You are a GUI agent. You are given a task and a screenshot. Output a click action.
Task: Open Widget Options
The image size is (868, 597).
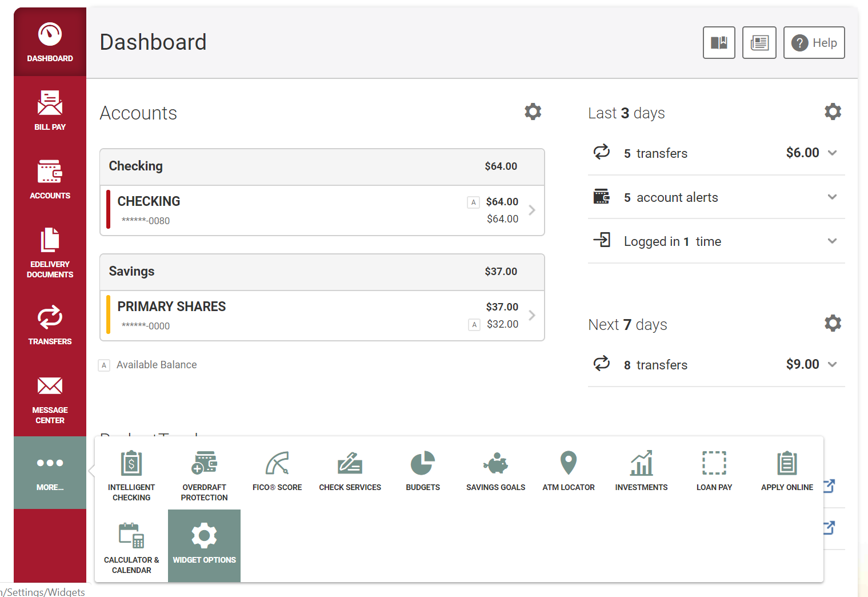204,546
